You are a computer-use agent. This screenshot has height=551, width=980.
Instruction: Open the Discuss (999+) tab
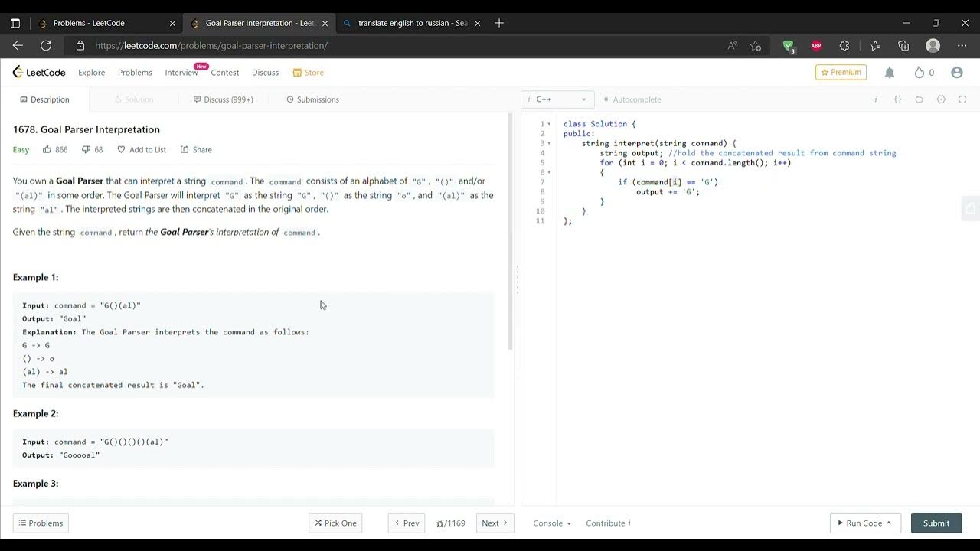[x=224, y=99]
